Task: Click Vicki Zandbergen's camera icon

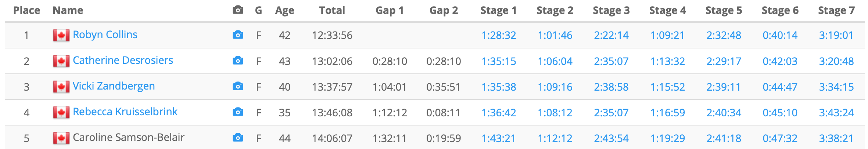Action: 238,86
